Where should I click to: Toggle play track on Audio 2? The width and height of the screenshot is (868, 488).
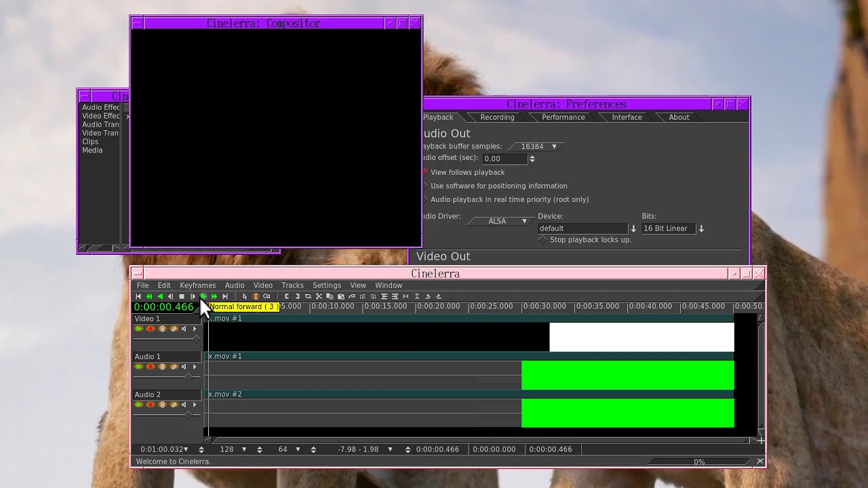pyautogui.click(x=139, y=405)
